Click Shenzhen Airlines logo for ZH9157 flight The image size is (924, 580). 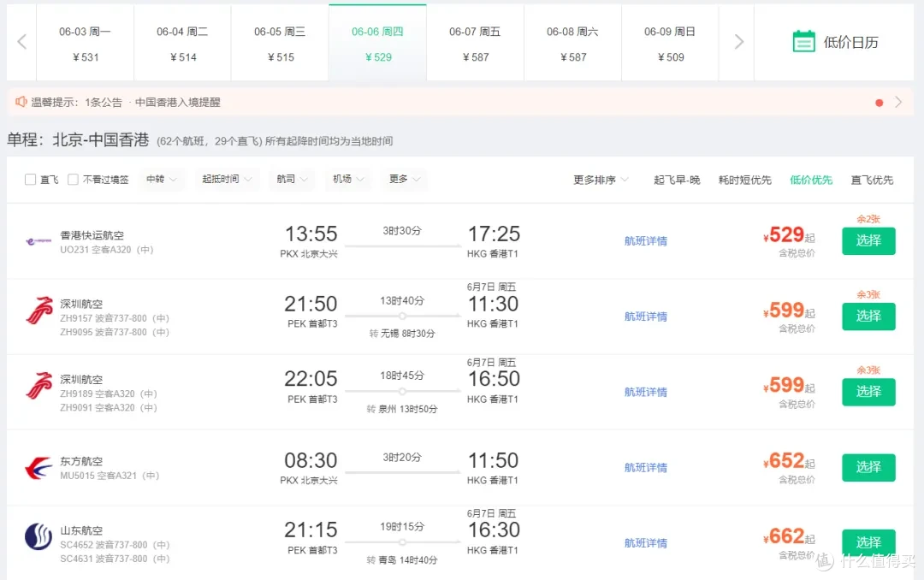coord(38,311)
